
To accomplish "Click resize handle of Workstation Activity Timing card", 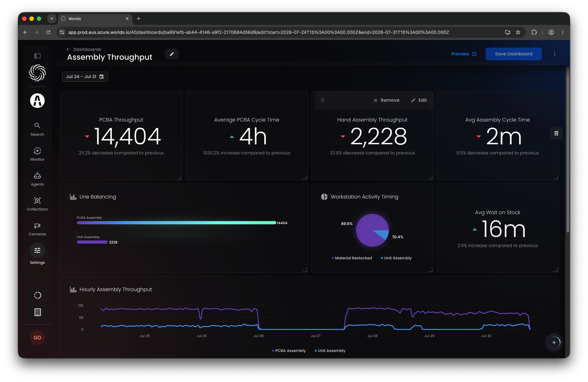I will 431,270.
